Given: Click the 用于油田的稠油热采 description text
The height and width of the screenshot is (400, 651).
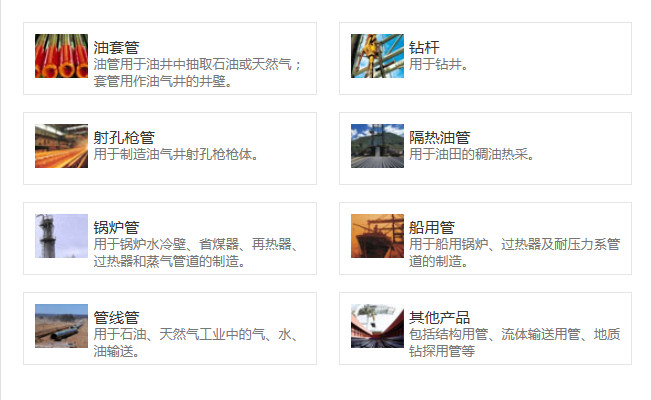Looking at the screenshot, I should [x=473, y=155].
